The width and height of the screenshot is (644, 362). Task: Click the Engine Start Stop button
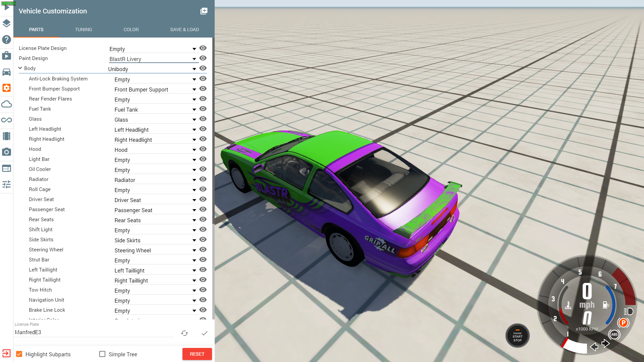tap(518, 336)
